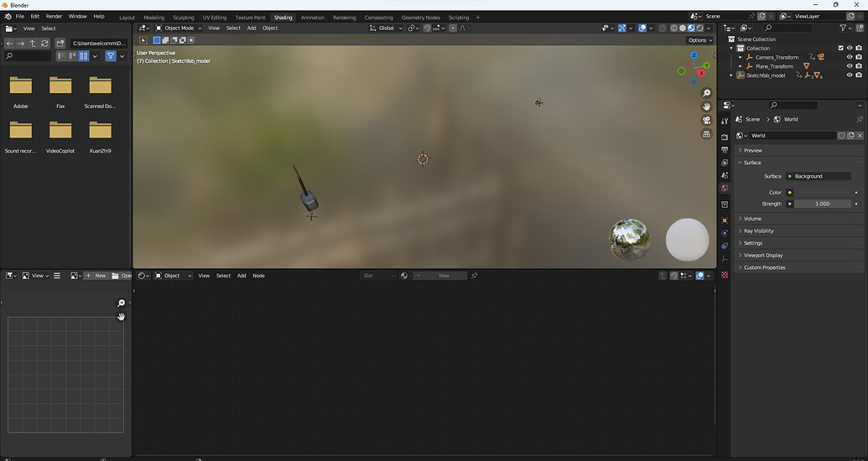
Task: Select wireframe viewport shading
Action: coord(673,28)
